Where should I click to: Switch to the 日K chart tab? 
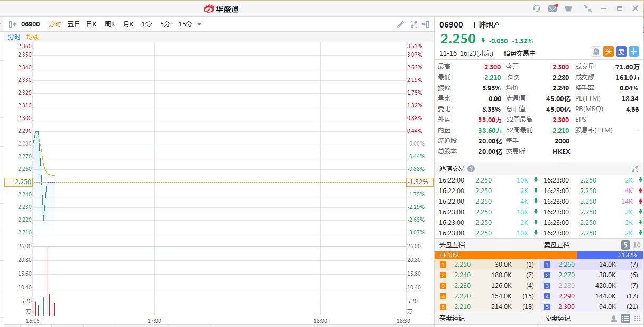[x=91, y=24]
